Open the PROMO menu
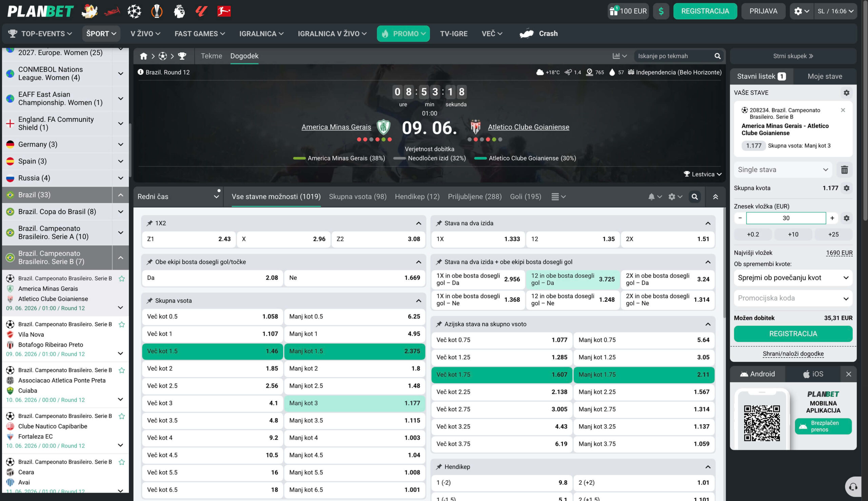The width and height of the screenshot is (868, 501). (x=403, y=34)
